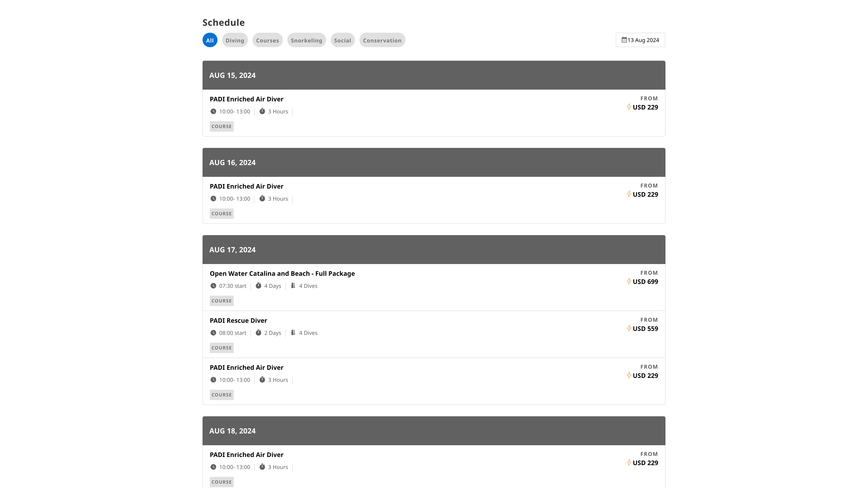
Task: Click the AUG 17, 2024 date header
Action: 232,250
